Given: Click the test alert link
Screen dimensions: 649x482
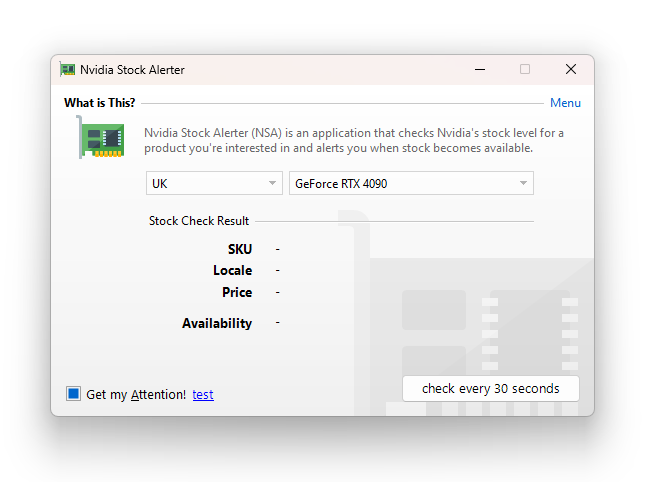Looking at the screenshot, I should (203, 394).
